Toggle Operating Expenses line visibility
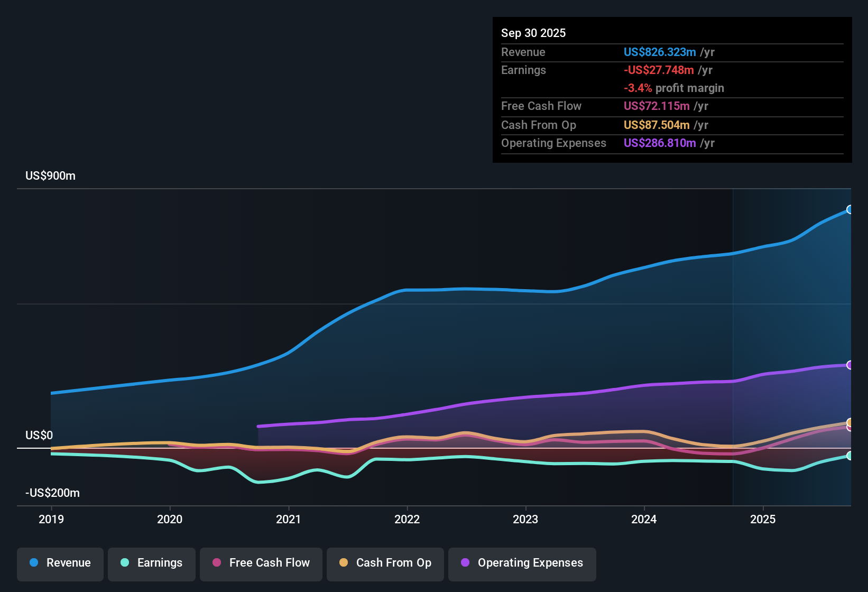Image resolution: width=868 pixels, height=592 pixels. pyautogui.click(x=522, y=563)
